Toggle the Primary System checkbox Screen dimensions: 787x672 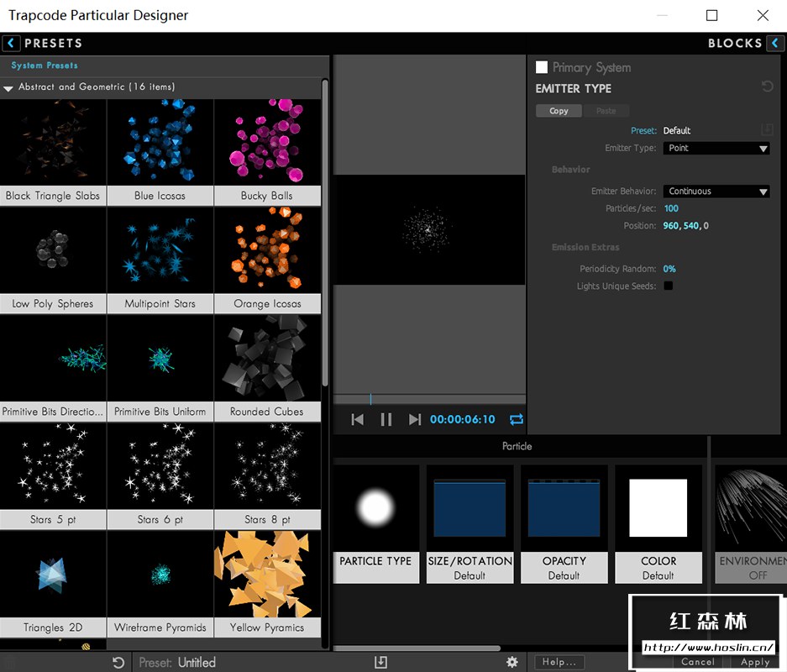(x=542, y=67)
